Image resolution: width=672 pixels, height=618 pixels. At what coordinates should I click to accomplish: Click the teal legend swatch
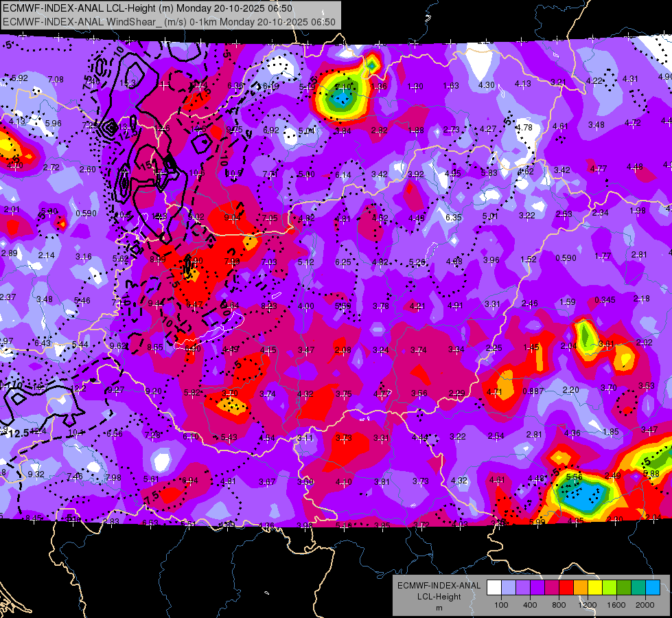638,587
